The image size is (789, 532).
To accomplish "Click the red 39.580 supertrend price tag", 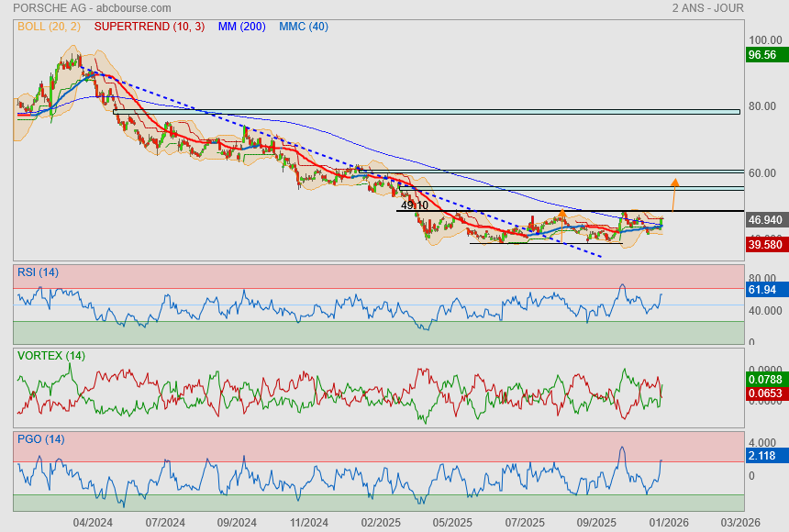I will (x=765, y=245).
